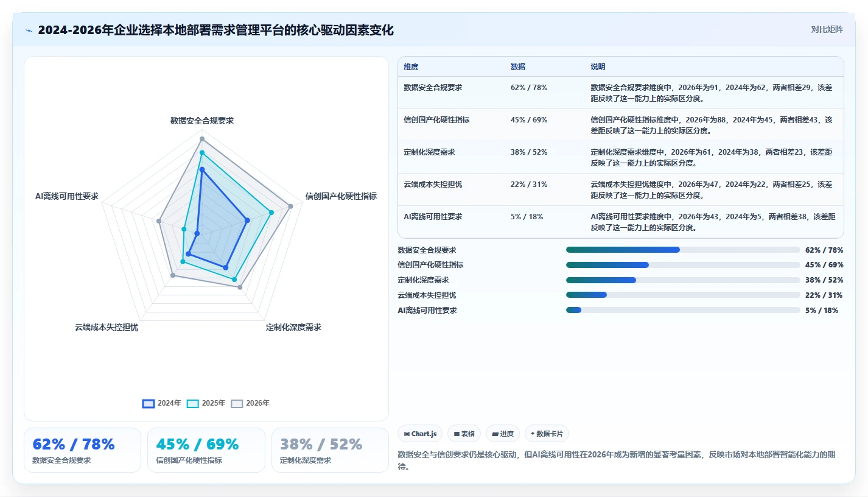Click the 2025年 legend color box
Screen dimensions: 868x497
tap(193, 403)
